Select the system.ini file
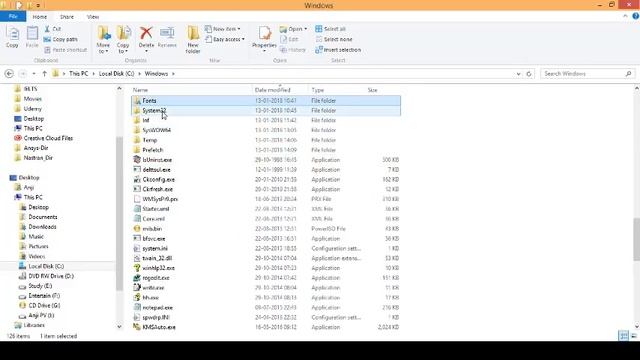The height and width of the screenshot is (360, 640). point(266,248)
